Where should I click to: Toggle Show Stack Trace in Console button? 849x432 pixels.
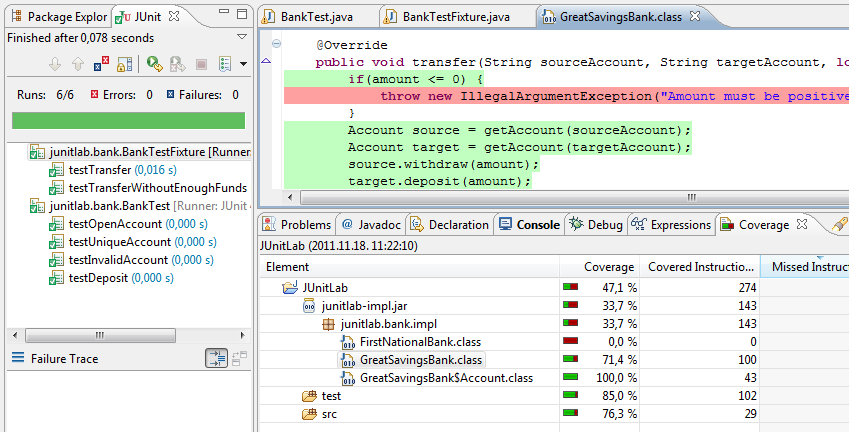(x=216, y=358)
